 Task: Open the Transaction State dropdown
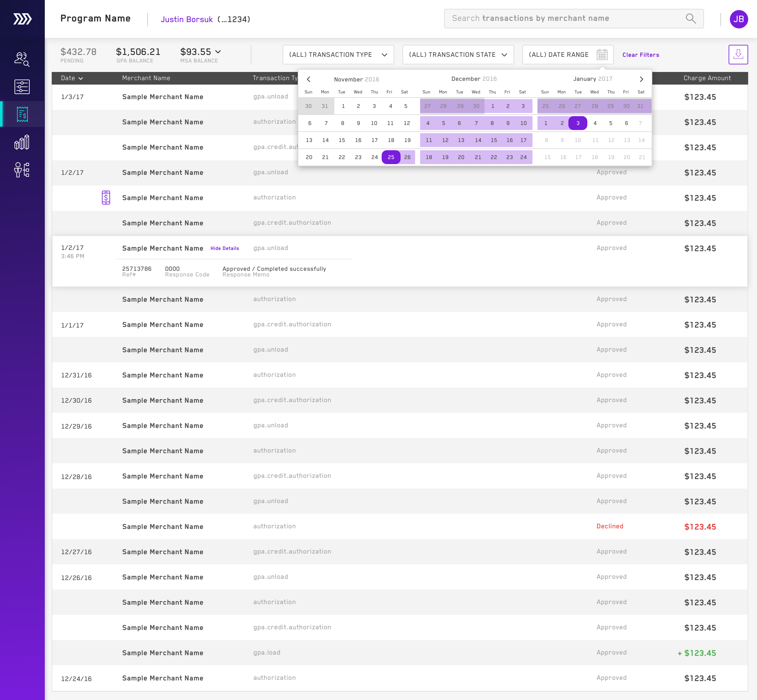(458, 55)
